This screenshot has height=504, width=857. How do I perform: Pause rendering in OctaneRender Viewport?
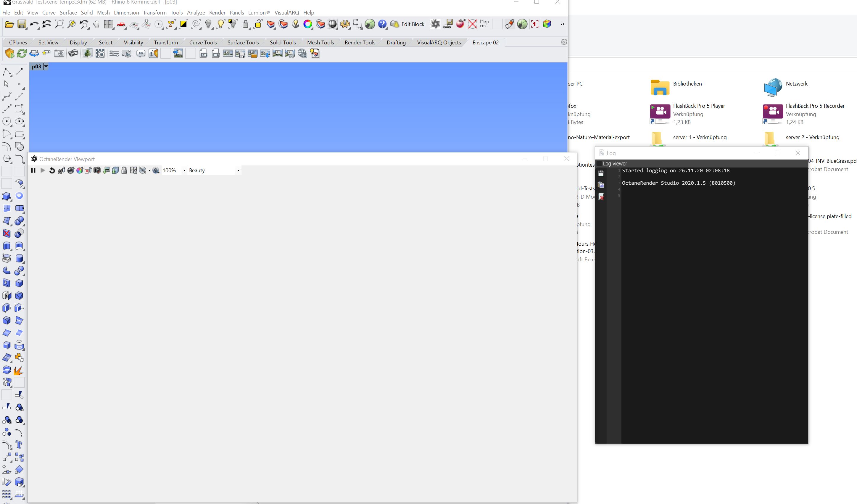pyautogui.click(x=33, y=170)
